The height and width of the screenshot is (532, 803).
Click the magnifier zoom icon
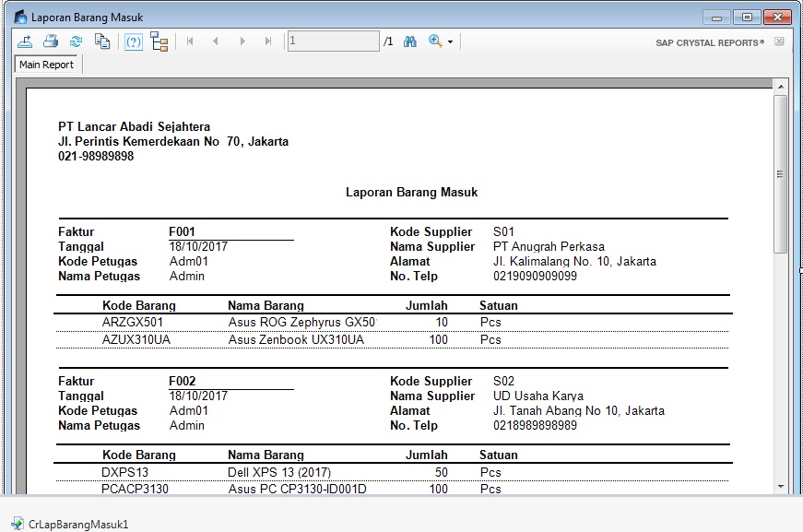click(x=432, y=41)
